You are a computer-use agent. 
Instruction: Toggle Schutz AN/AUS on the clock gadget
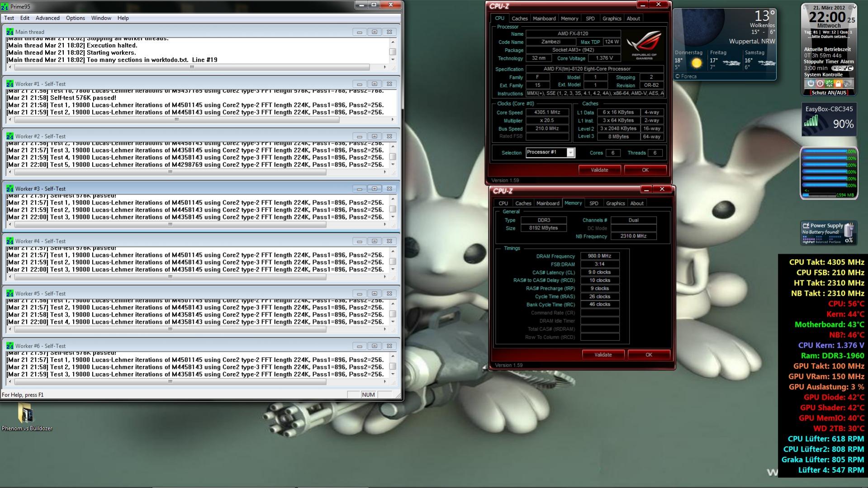point(829,93)
